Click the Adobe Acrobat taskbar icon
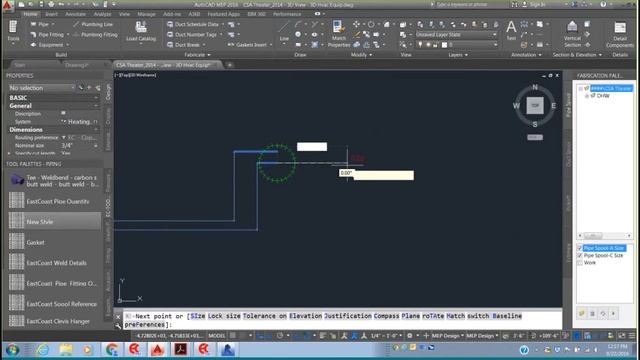 click(x=181, y=349)
